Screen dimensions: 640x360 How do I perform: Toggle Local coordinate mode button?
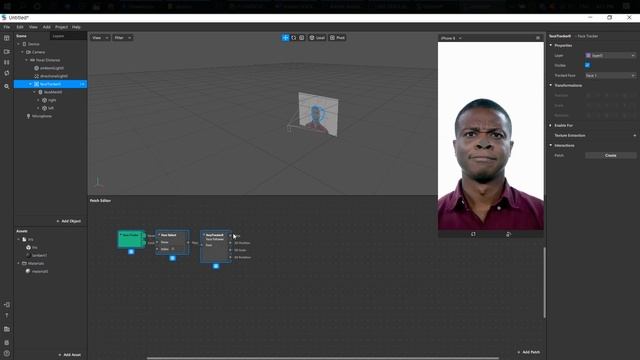point(317,38)
